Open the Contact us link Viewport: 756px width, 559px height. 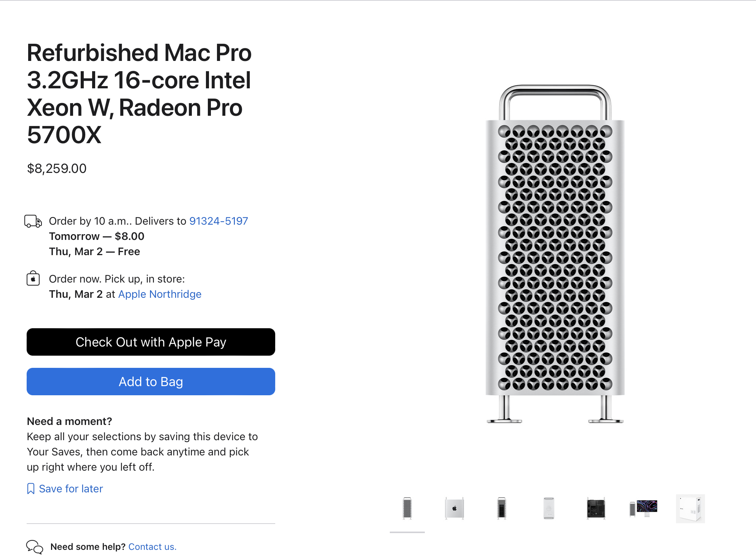(x=152, y=547)
